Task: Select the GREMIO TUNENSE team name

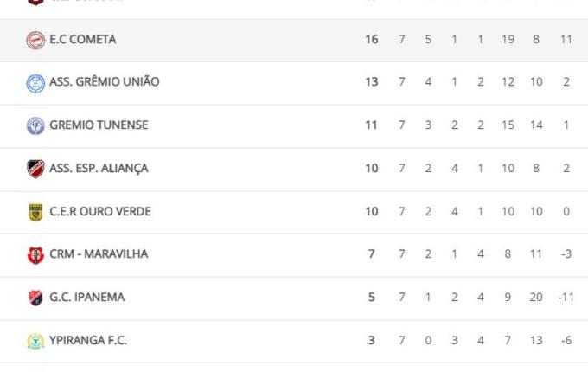Action: 99,125
